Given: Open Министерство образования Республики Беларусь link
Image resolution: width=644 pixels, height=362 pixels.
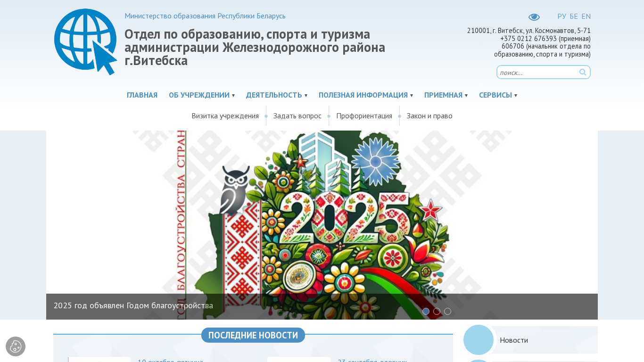Looking at the screenshot, I should pos(205,16).
